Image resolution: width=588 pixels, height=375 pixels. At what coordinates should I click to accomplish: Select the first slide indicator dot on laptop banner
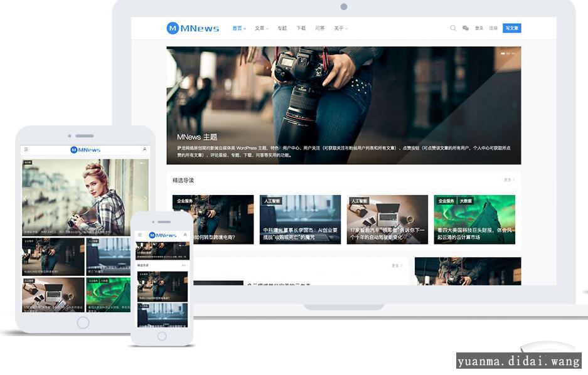[x=503, y=53]
